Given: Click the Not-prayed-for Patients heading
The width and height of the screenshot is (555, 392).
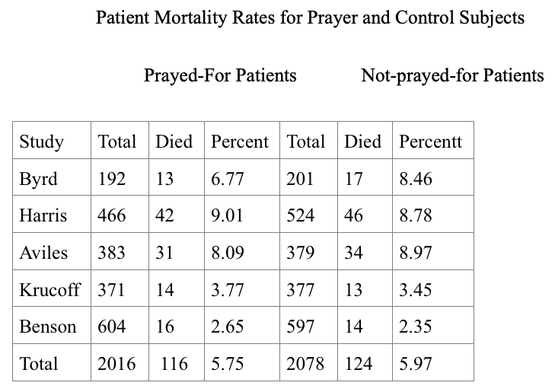Looking at the screenshot, I should [452, 75].
